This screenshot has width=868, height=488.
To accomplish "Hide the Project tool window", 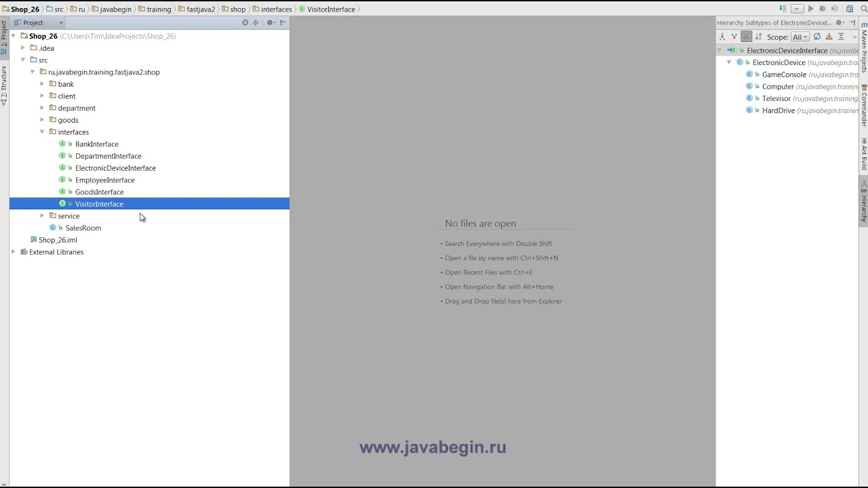I will 283,22.
